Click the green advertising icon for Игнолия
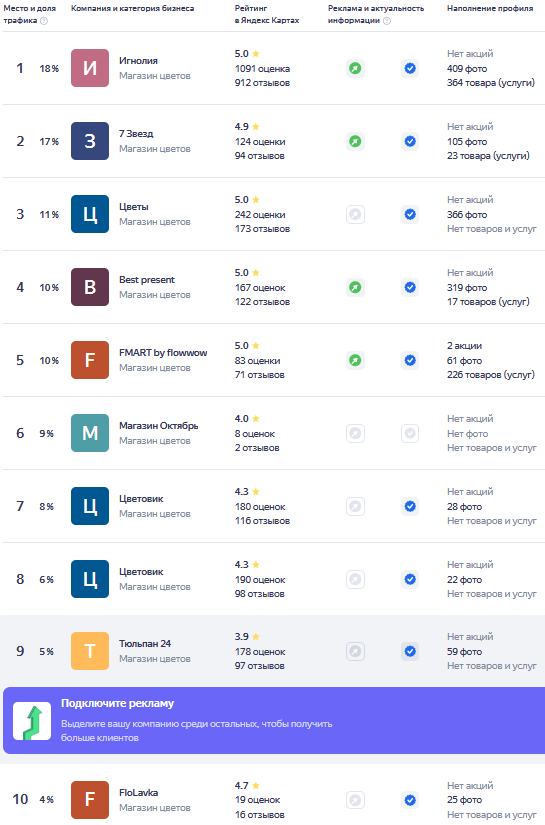The height and width of the screenshot is (825, 545). 355,68
